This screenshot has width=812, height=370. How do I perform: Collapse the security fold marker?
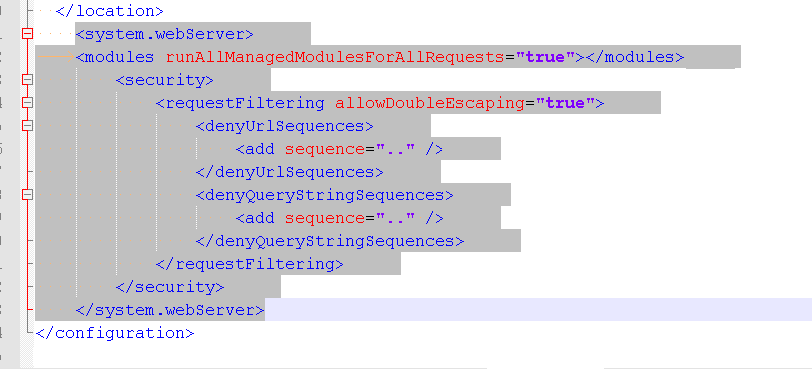27,80
